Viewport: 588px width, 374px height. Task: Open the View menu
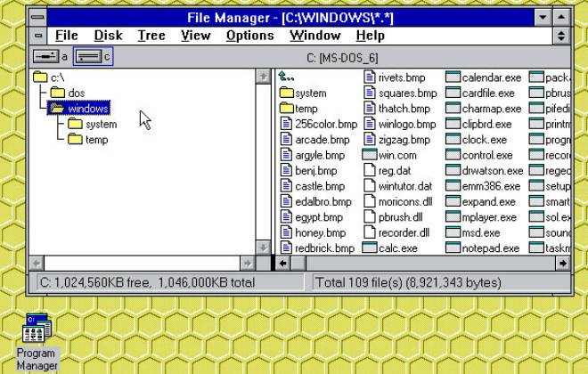(x=195, y=36)
